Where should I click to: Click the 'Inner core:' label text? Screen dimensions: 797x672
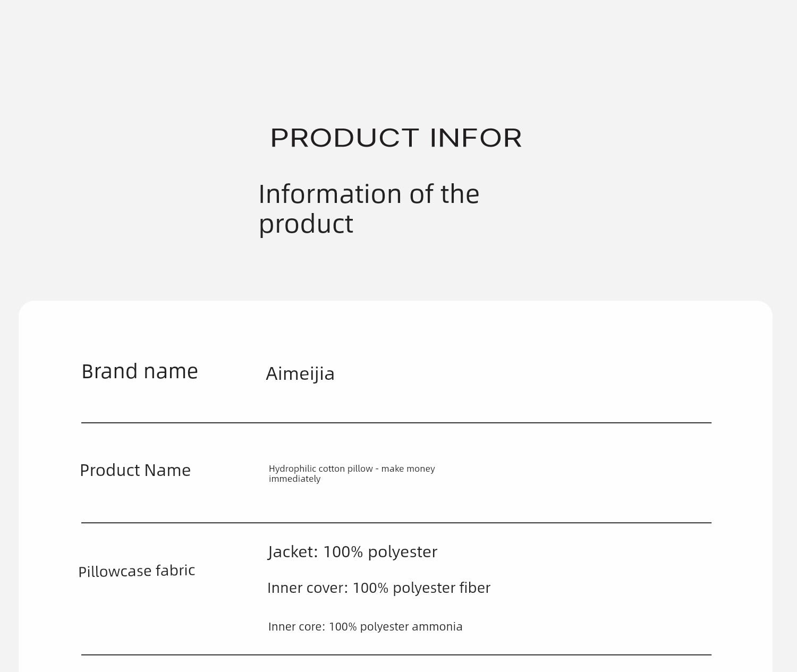tap(296, 627)
